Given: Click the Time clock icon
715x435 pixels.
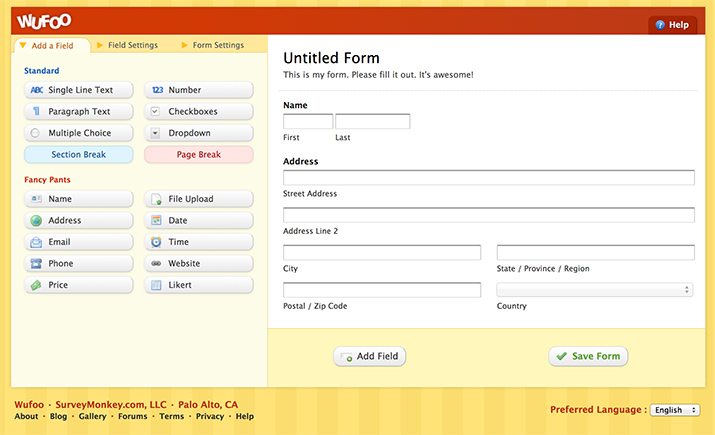Looking at the screenshot, I should point(156,242).
